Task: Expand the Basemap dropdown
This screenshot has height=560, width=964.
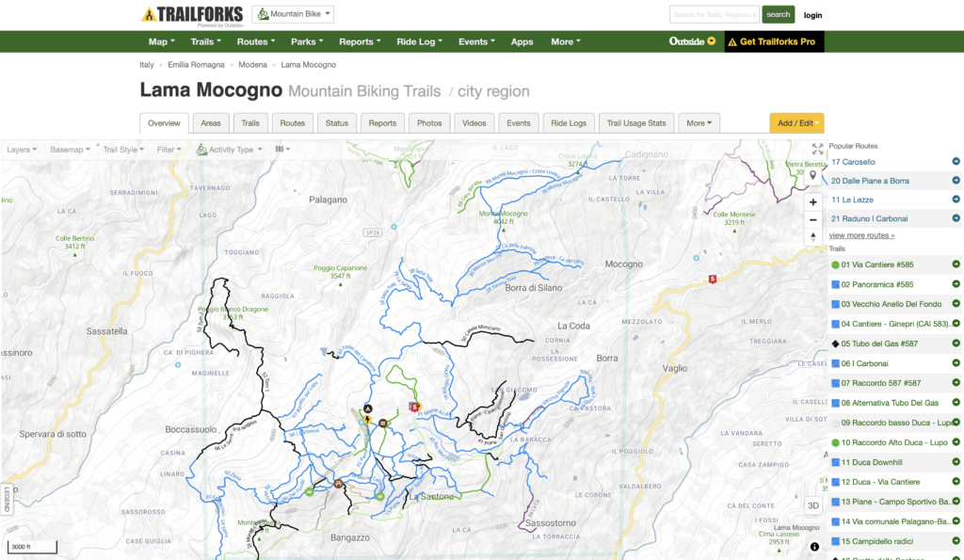Action: 70,150
